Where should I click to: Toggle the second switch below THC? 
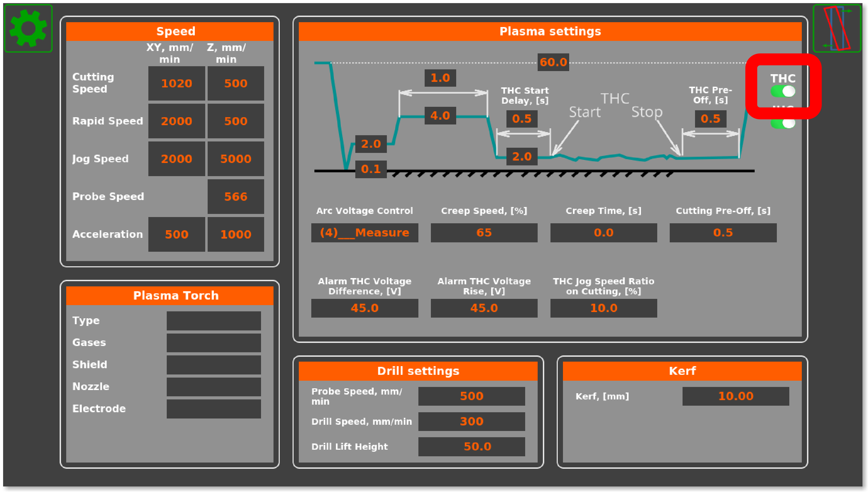(783, 123)
